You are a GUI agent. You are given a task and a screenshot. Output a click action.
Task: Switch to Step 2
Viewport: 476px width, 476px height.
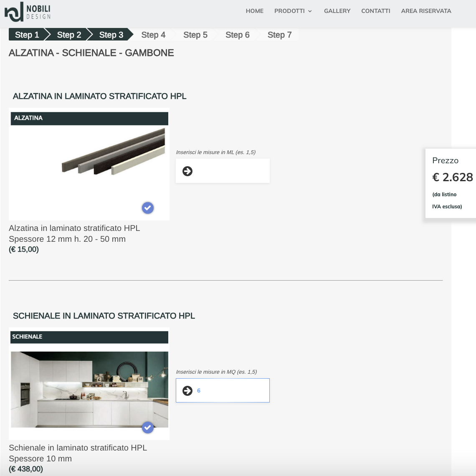tap(69, 35)
